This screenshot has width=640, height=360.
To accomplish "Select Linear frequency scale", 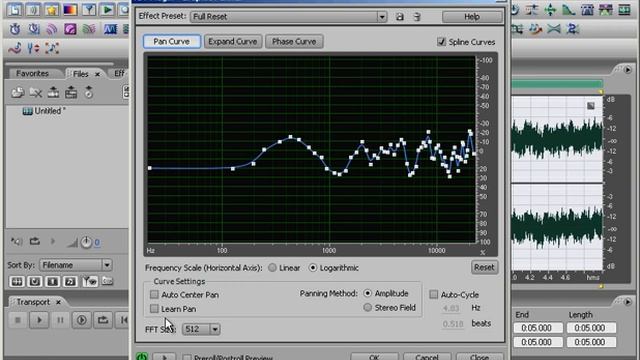I will pos(272,268).
